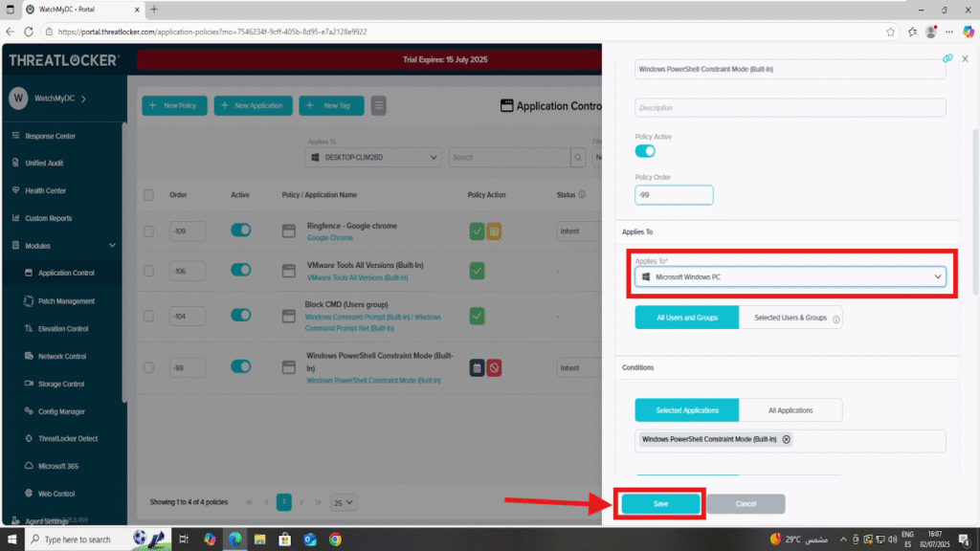Select the All Applications tab
This screenshot has height=551, width=980.
tap(791, 410)
